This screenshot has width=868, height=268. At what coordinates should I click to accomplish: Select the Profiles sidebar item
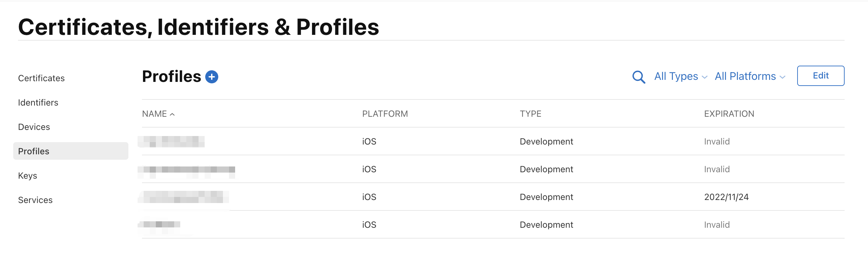click(34, 151)
